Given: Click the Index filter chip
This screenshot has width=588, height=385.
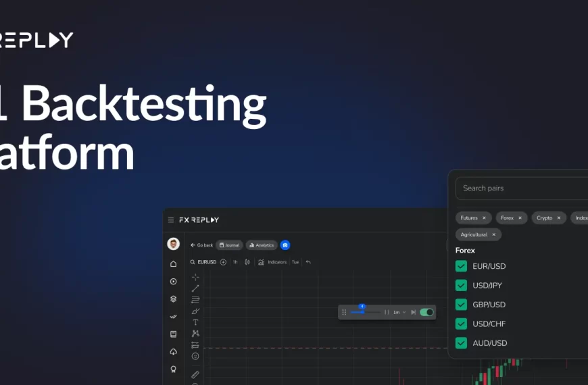Looking at the screenshot, I should click(x=579, y=217).
